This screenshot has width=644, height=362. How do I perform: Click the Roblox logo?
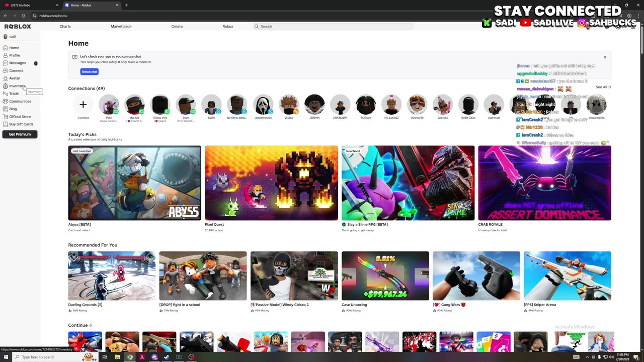point(18,26)
